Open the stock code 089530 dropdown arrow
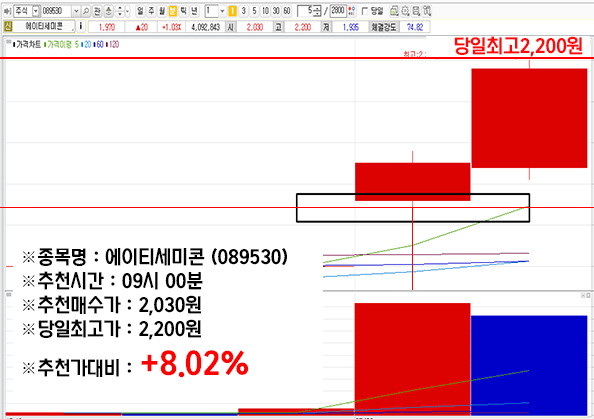 click(x=76, y=11)
